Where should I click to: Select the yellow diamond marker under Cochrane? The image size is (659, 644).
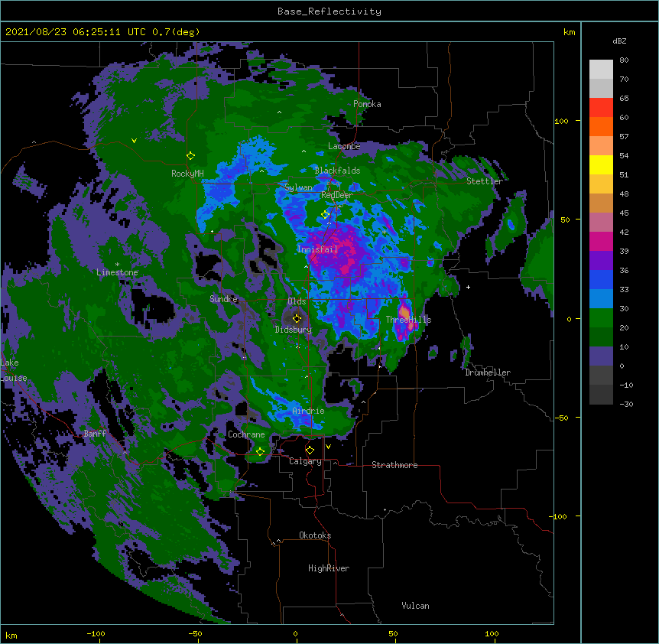coord(260,452)
